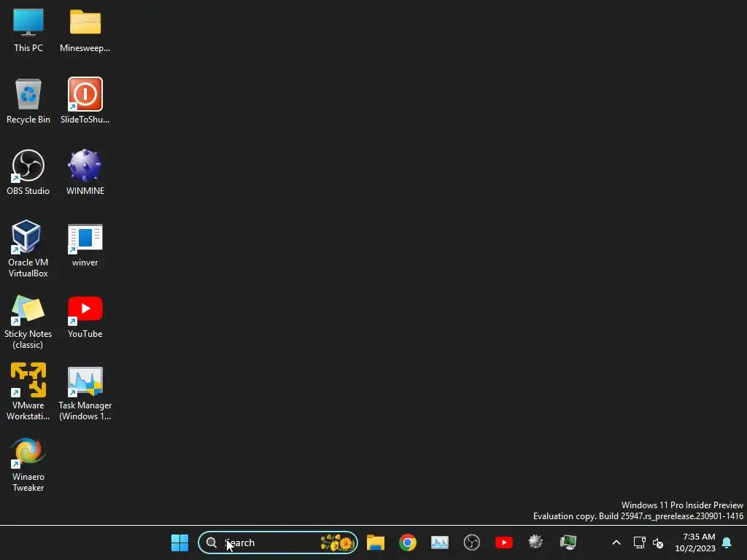Open the green monitor taskbar app
The width and height of the screenshot is (747, 560).
pos(568,542)
